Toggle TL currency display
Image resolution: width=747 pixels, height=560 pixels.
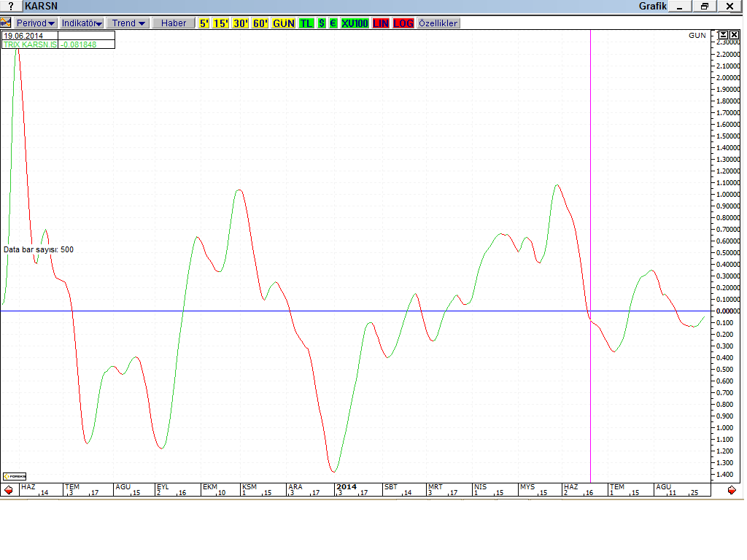[x=306, y=23]
